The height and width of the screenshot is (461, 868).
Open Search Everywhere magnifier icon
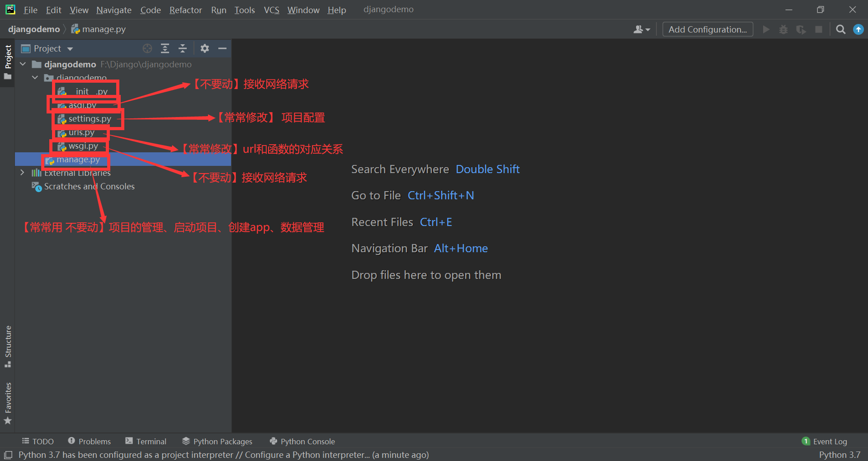click(x=841, y=29)
